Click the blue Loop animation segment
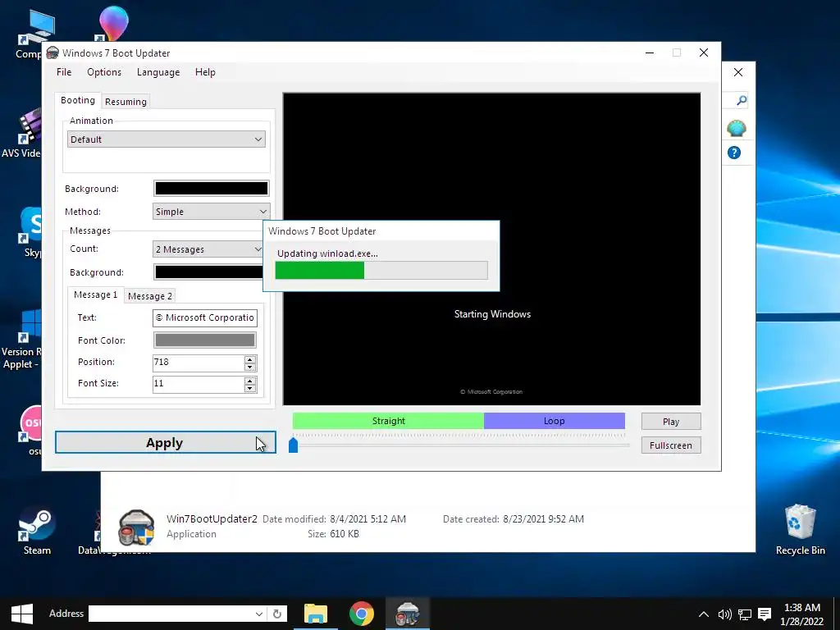 pyautogui.click(x=554, y=421)
